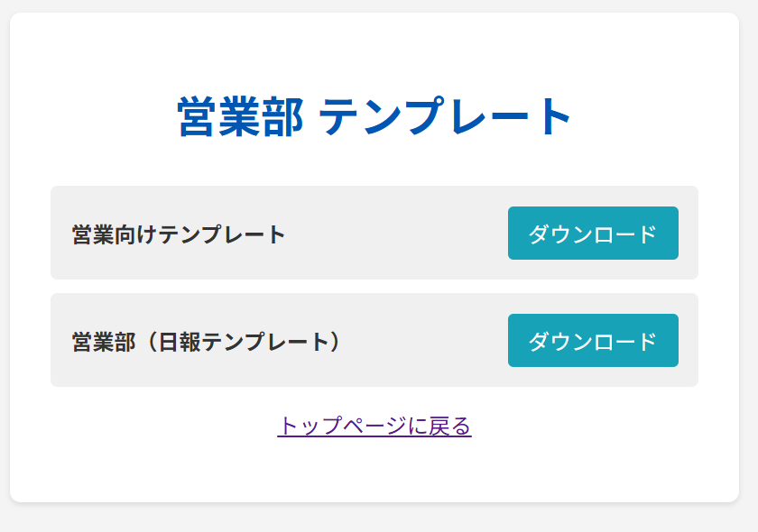Click the first gray template row

[x=374, y=233]
